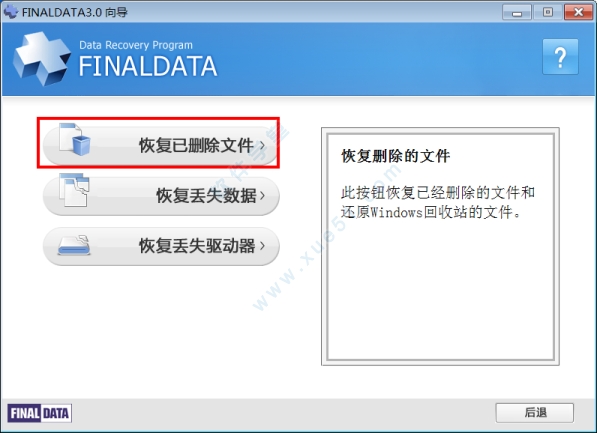
Task: Click chevron arrow beside 恢复已删除文件
Action: click(262, 145)
